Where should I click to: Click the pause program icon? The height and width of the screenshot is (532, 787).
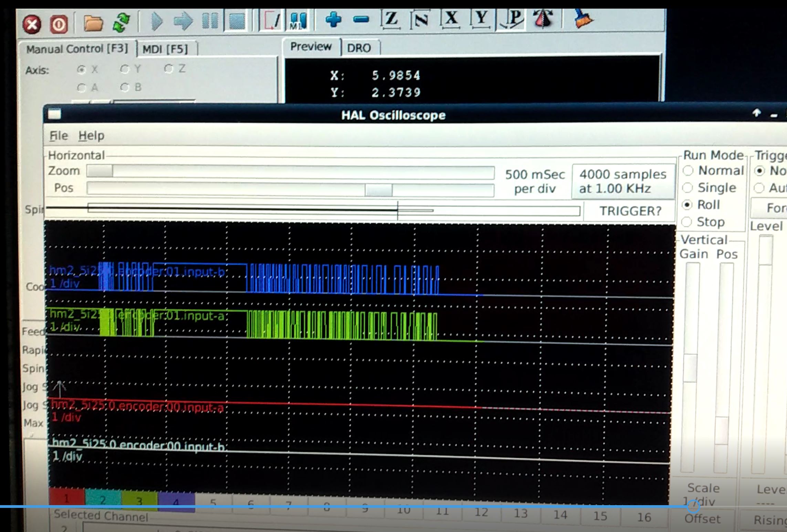click(210, 21)
